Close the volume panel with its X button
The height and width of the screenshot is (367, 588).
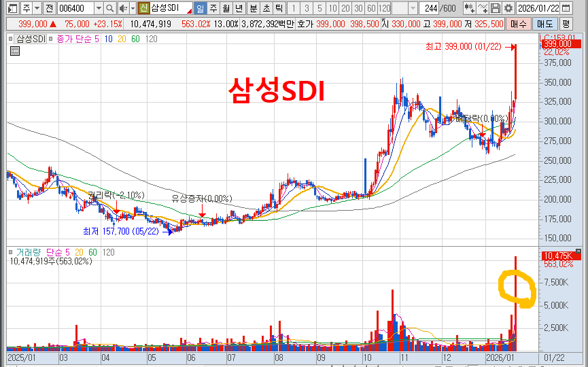578,251
